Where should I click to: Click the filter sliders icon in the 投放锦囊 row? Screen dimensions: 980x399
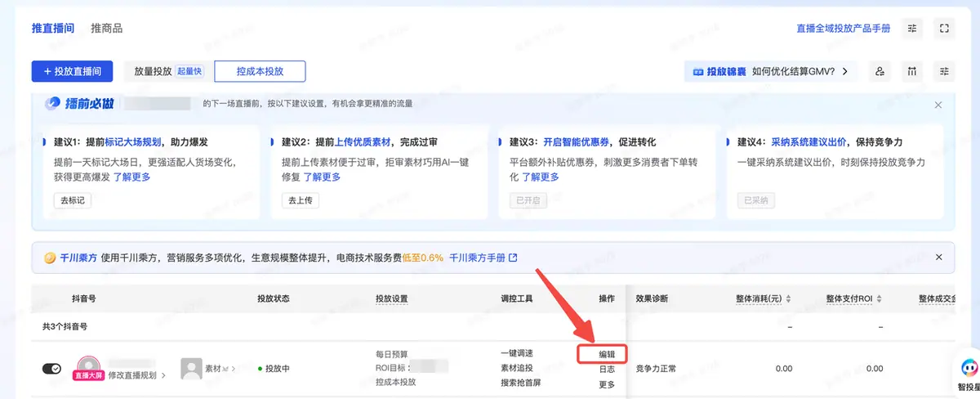[944, 71]
